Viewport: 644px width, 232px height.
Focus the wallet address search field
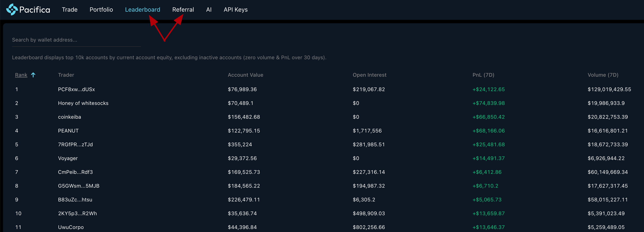[x=76, y=40]
